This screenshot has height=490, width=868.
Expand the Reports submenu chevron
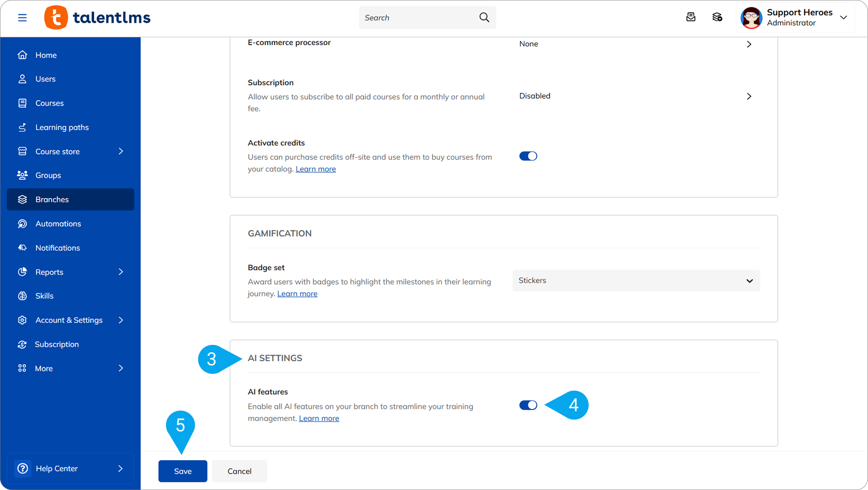pyautogui.click(x=121, y=272)
